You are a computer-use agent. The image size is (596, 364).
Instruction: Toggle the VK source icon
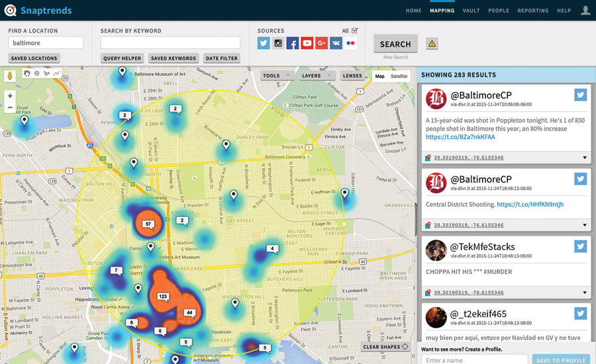coord(336,43)
